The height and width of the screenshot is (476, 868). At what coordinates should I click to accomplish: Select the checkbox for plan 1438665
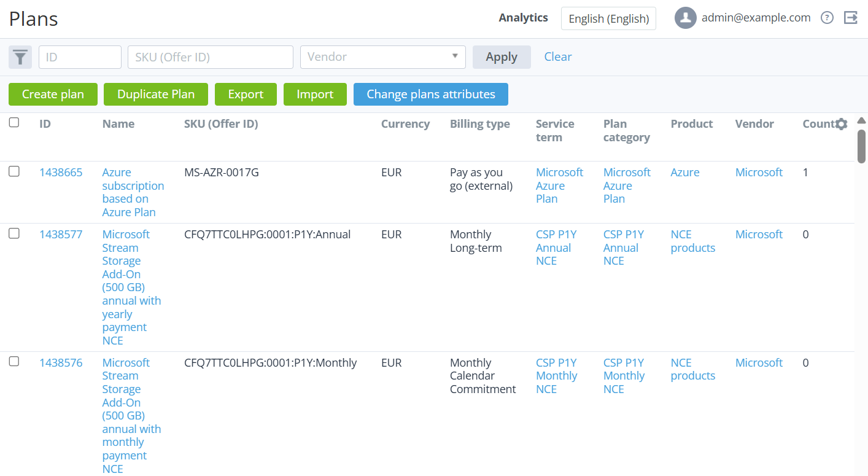[x=14, y=171]
